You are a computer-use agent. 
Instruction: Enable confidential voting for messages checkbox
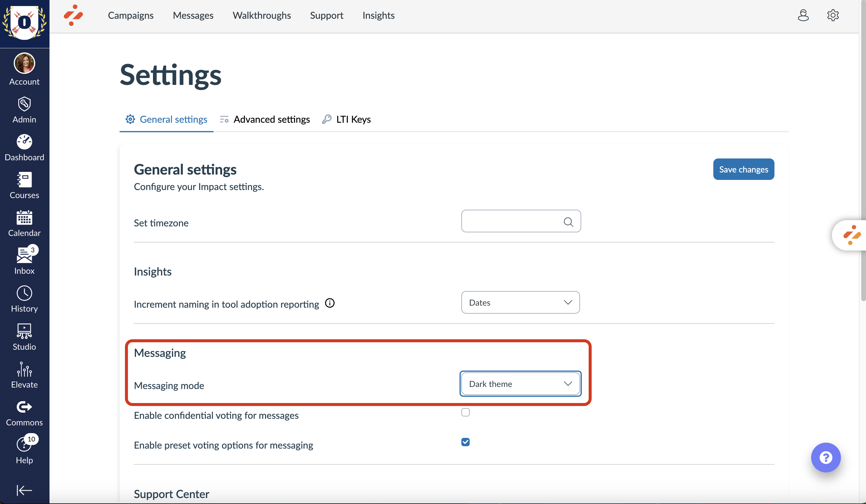pos(465,412)
